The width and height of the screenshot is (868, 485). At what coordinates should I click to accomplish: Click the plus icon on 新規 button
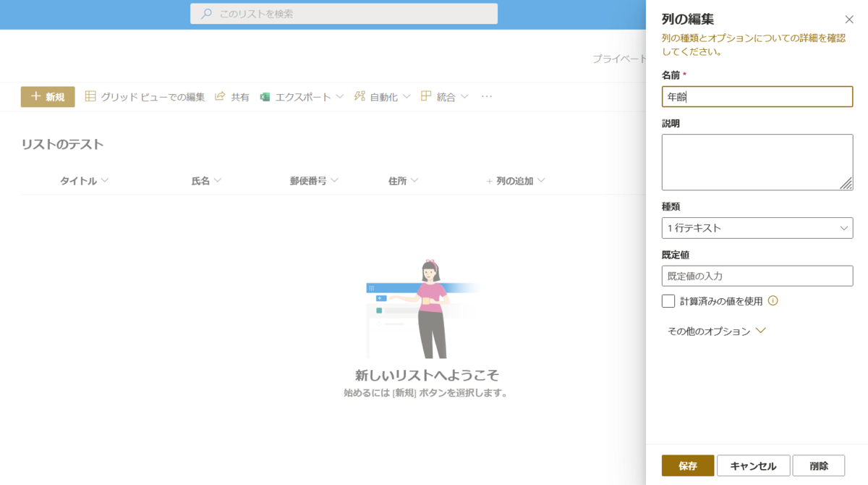(x=35, y=96)
